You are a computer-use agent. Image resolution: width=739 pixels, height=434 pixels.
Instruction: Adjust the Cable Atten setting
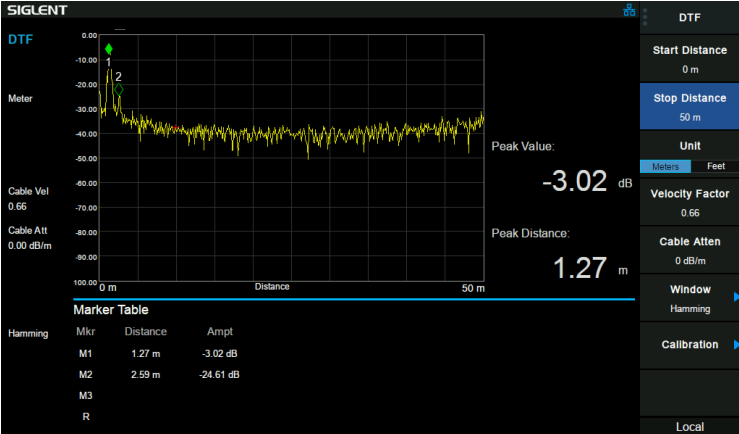pos(690,250)
